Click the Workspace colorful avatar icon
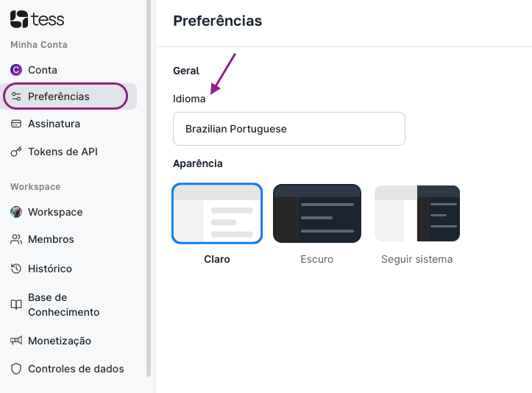Screen dimensions: 532x393 click(16, 212)
